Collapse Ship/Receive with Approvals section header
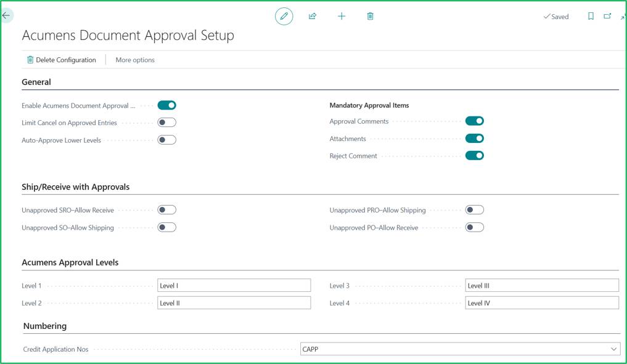627x364 pixels. 76,187
